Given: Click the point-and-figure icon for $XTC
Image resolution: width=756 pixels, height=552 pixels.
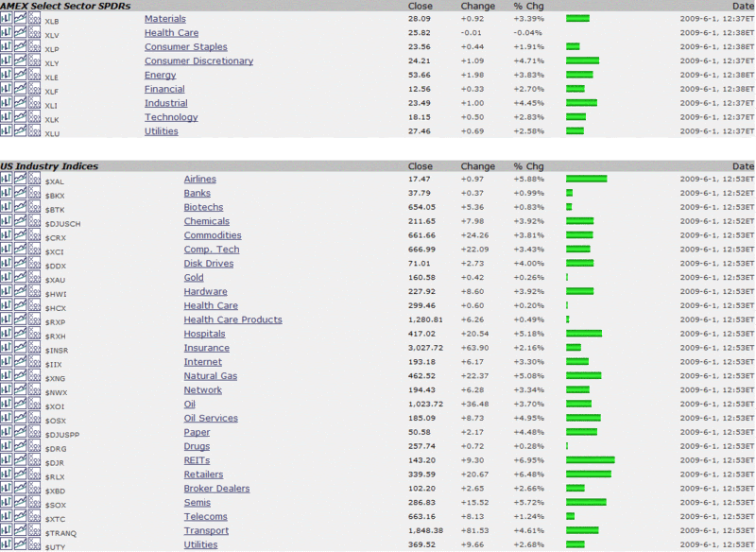Looking at the screenshot, I should 34,515.
